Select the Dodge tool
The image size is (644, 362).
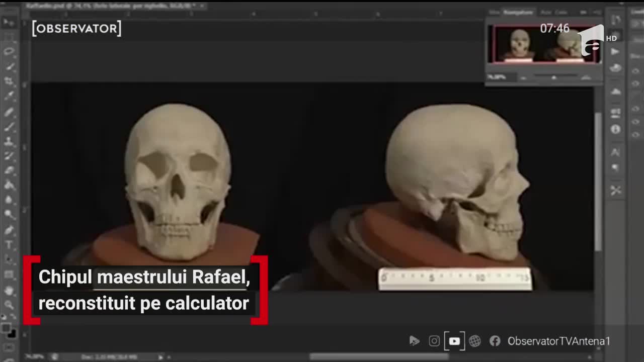click(9, 215)
